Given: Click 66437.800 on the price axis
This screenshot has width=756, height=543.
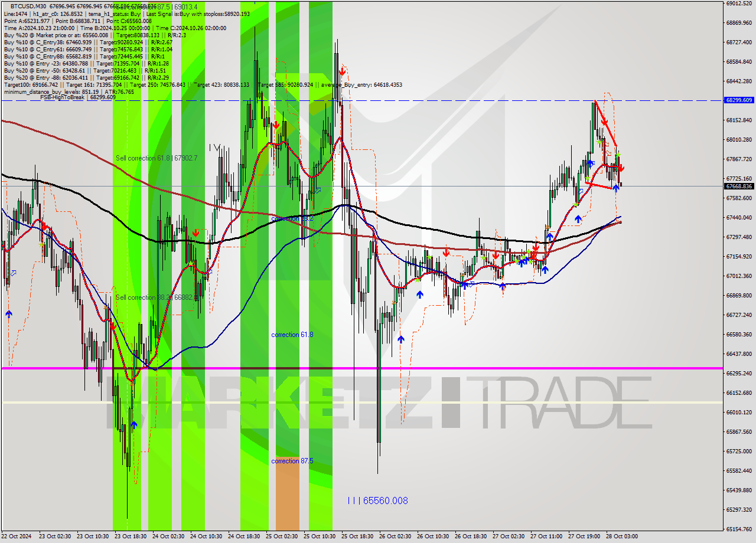Looking at the screenshot, I should (x=739, y=354).
